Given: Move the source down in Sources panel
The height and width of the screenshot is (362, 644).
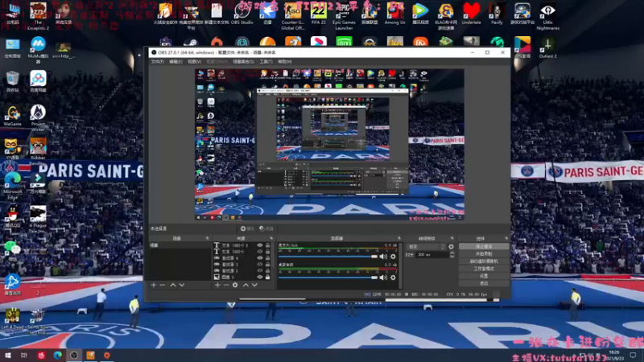Looking at the screenshot, I should (254, 285).
